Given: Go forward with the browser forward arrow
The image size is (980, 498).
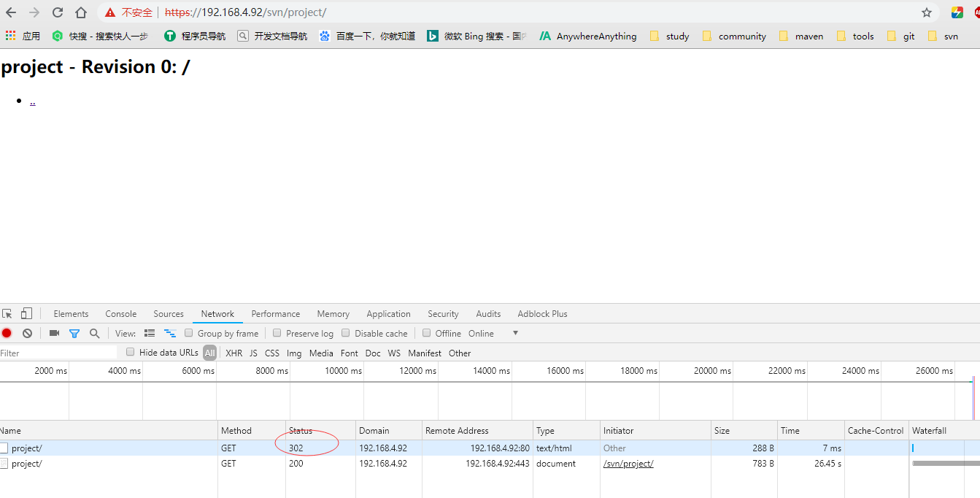Looking at the screenshot, I should (x=34, y=12).
